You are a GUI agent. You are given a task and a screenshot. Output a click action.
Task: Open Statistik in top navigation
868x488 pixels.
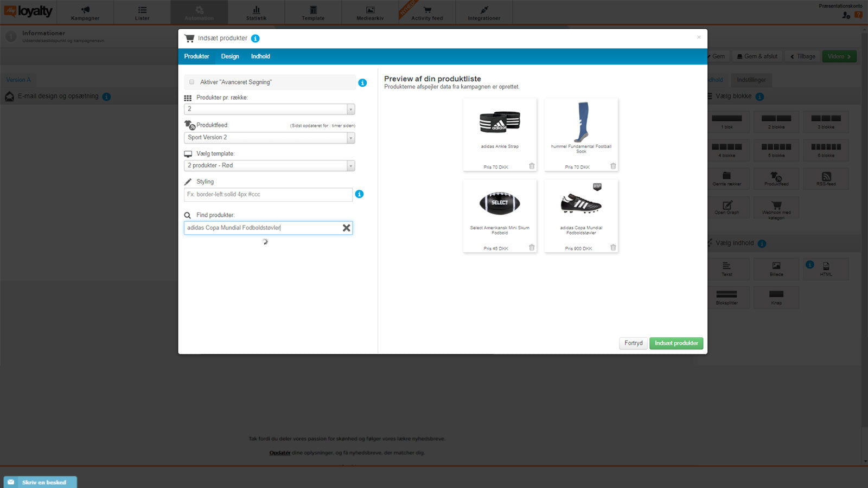256,13
